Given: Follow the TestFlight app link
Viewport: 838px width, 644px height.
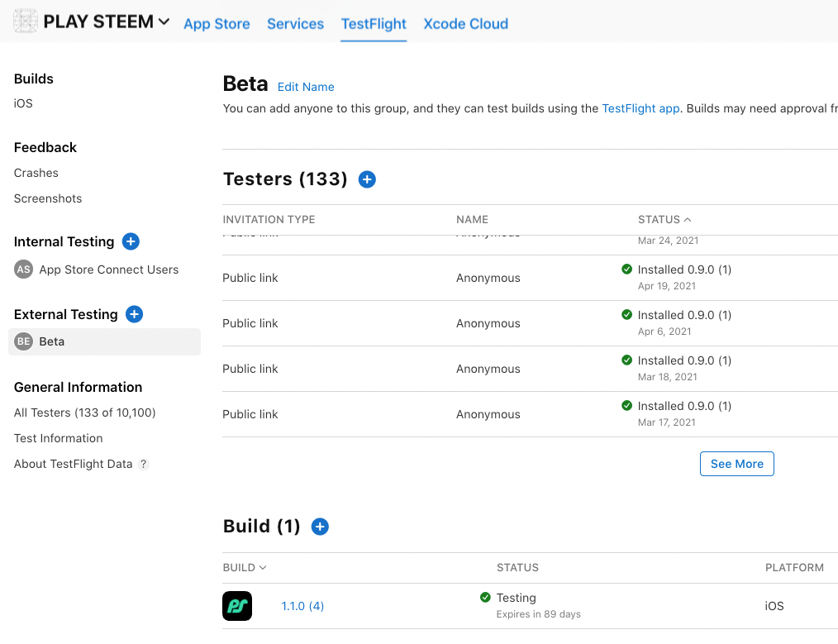Looking at the screenshot, I should pos(640,108).
